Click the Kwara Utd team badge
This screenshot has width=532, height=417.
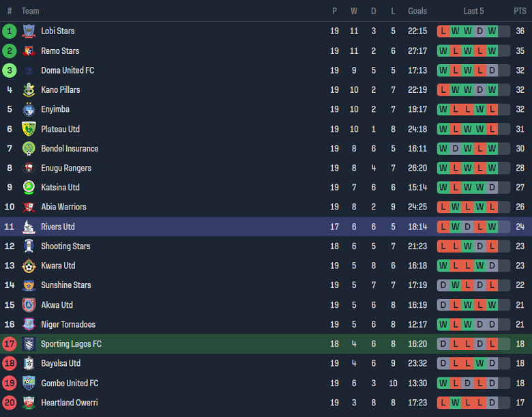pyautogui.click(x=29, y=265)
